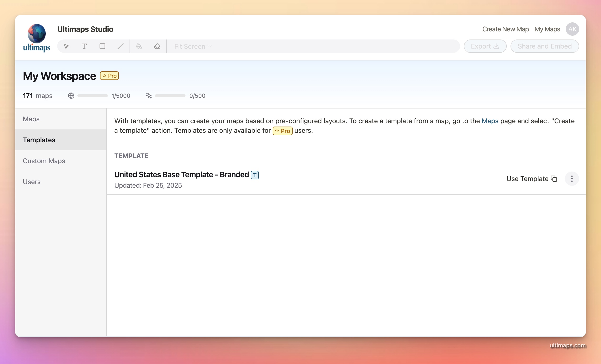Open the AK user avatar menu
The width and height of the screenshot is (601, 364).
coord(572,29)
